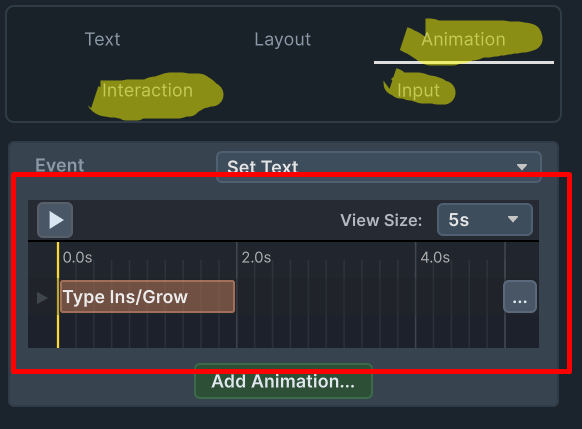Open the 5s View Size dropdown
The image size is (582, 429).
(x=485, y=220)
